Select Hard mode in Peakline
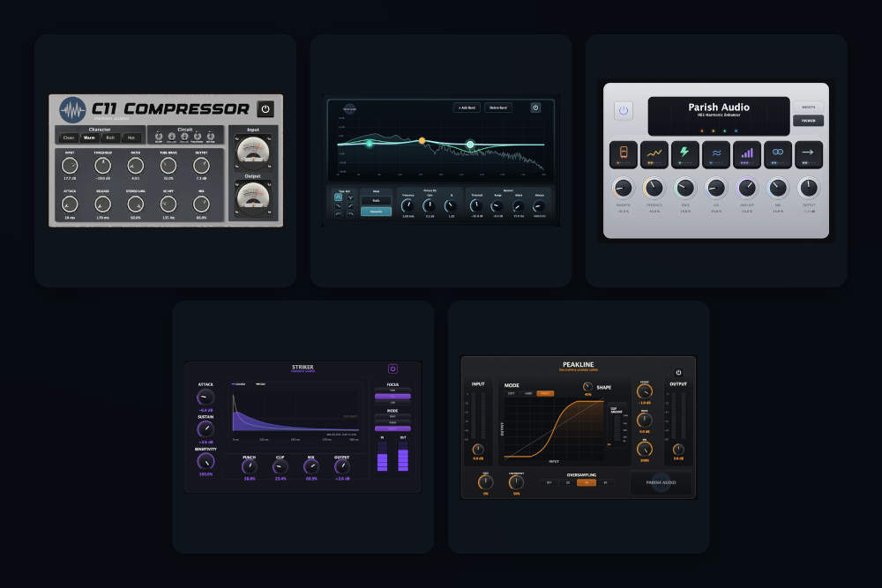 point(528,393)
